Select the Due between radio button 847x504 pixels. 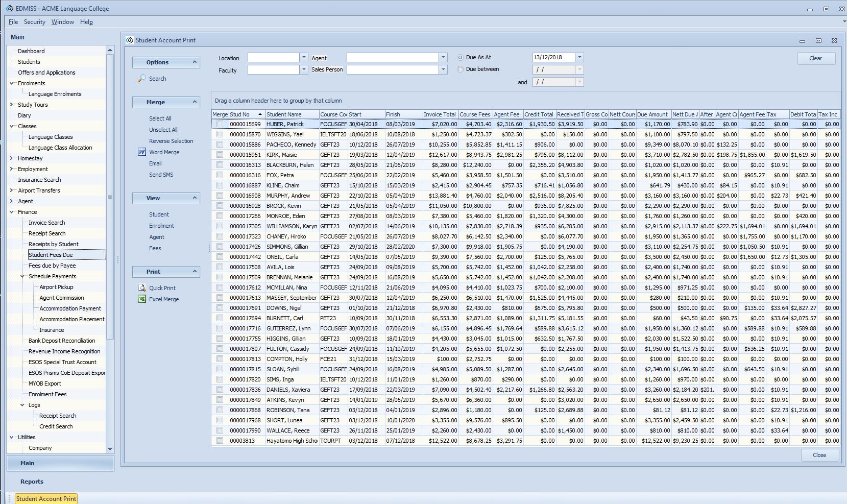pyautogui.click(x=461, y=69)
